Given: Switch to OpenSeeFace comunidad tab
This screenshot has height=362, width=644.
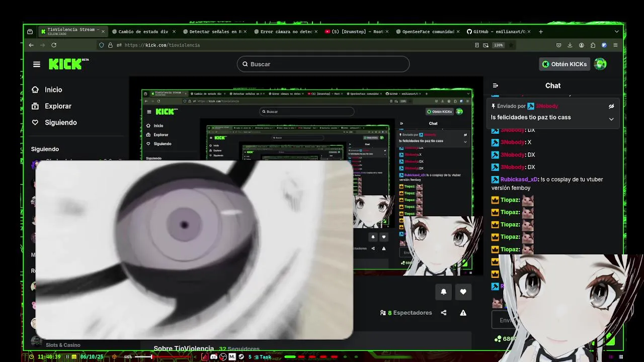Looking at the screenshot, I should (x=427, y=32).
